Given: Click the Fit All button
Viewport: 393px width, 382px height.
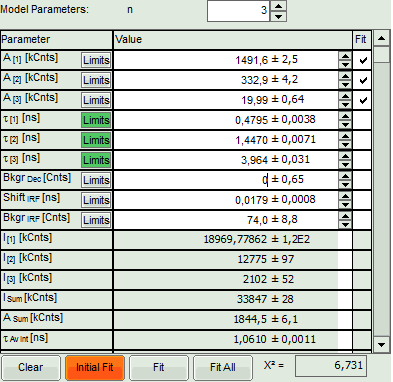Looking at the screenshot, I should pos(223,367).
